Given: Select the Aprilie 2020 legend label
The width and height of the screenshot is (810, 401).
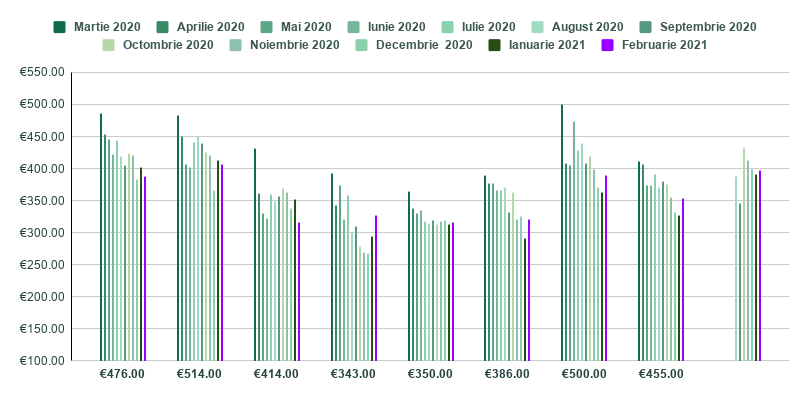Looking at the screenshot, I should tap(208, 27).
